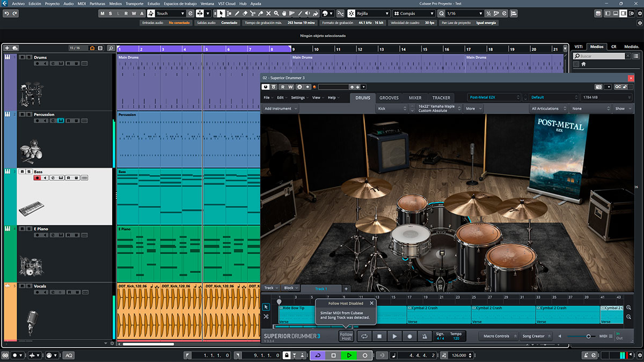644x362 pixels.
Task: Select the Draw pencil tool
Action: tap(237, 13)
